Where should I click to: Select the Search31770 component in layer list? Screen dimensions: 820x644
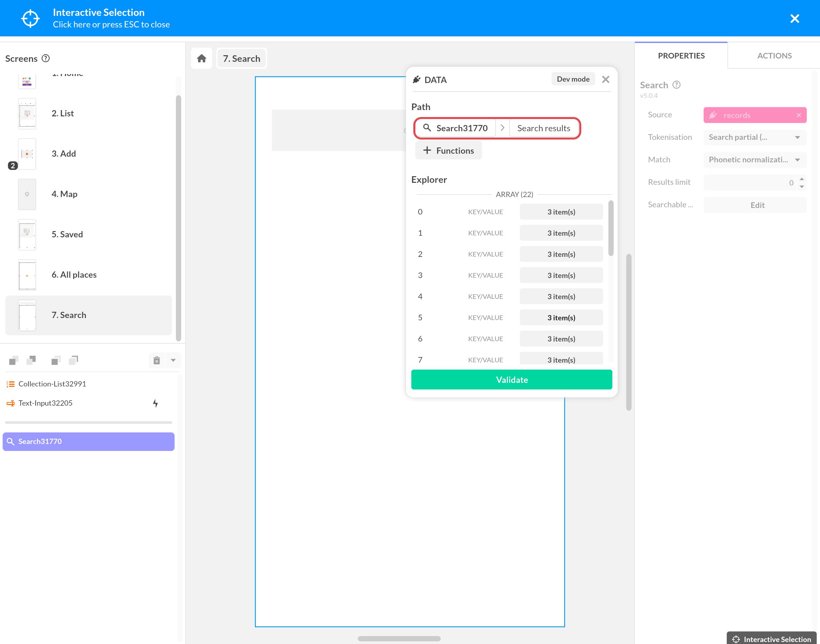(x=89, y=442)
